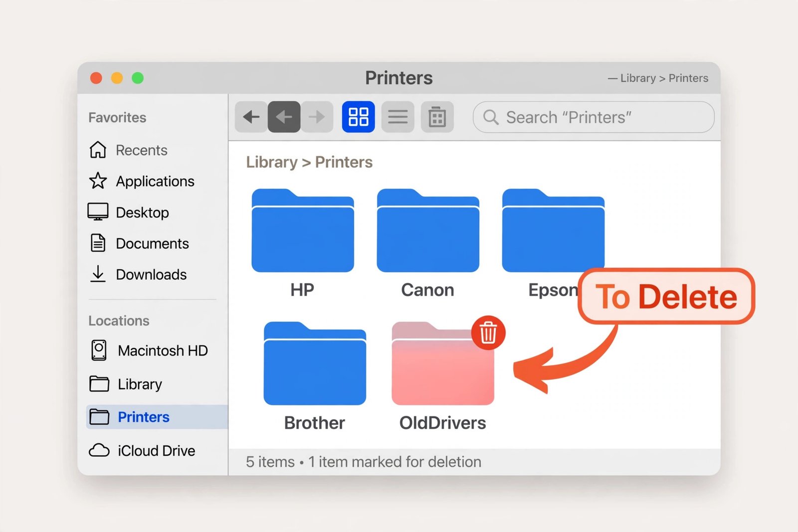
Task: Click the "— Library > Printers" title bar path
Action: (x=658, y=78)
